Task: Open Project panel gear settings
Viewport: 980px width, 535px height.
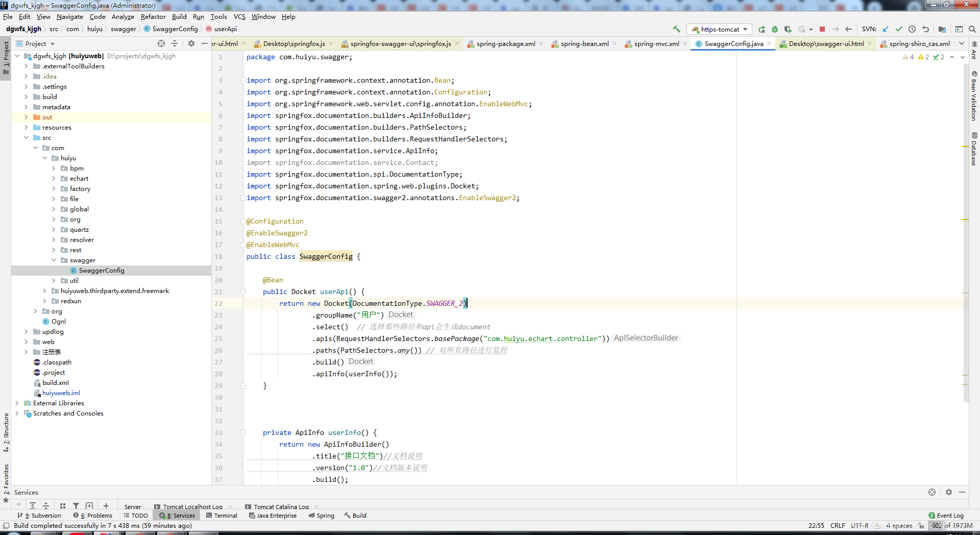Action: pyautogui.click(x=191, y=43)
